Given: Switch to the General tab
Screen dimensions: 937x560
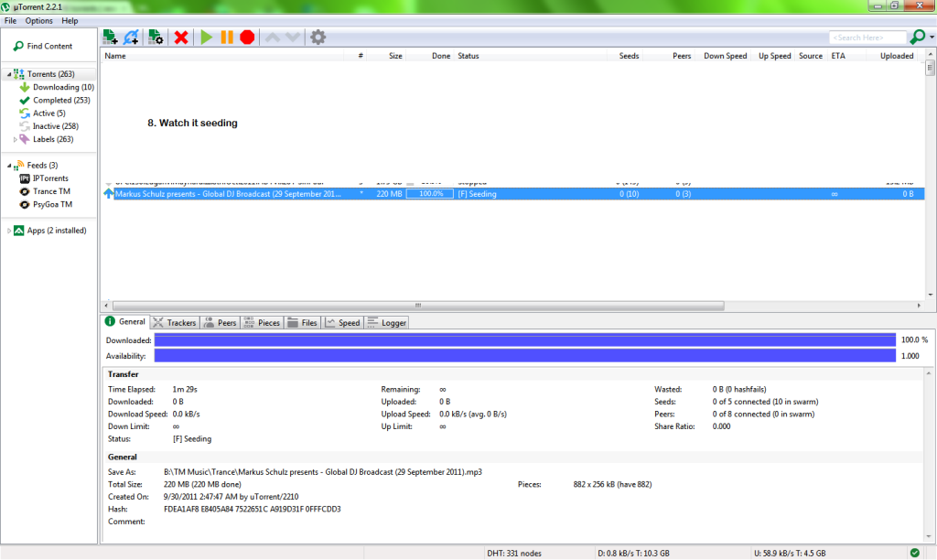Looking at the screenshot, I should [x=125, y=321].
